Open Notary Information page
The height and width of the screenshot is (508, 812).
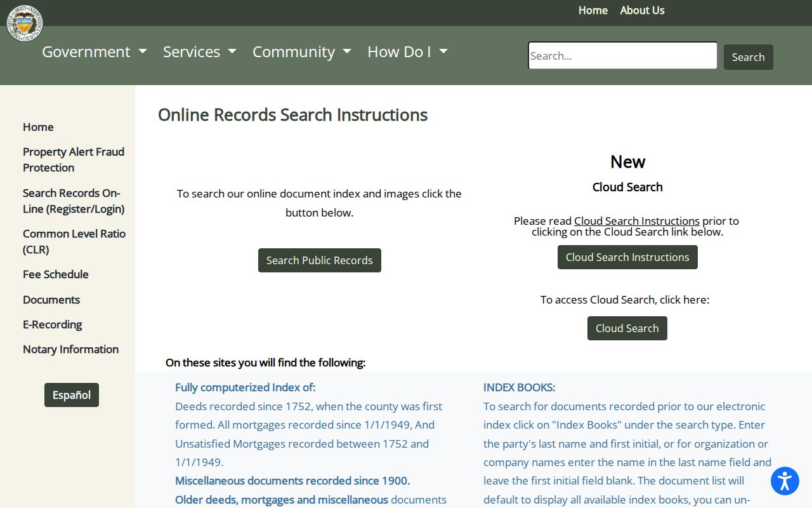71,349
